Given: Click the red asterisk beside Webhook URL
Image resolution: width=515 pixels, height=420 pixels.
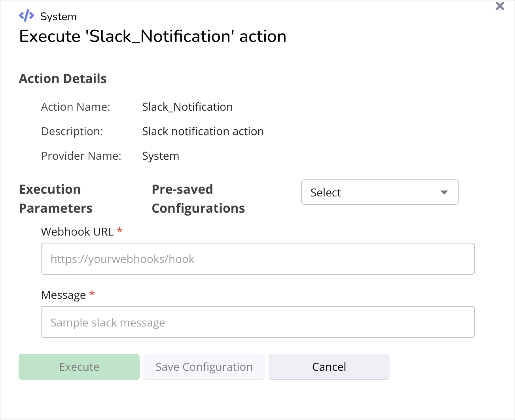Looking at the screenshot, I should coord(119,230).
